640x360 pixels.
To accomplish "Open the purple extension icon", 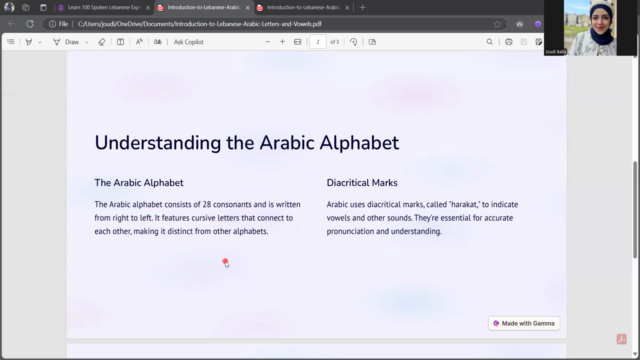I will [538, 24].
